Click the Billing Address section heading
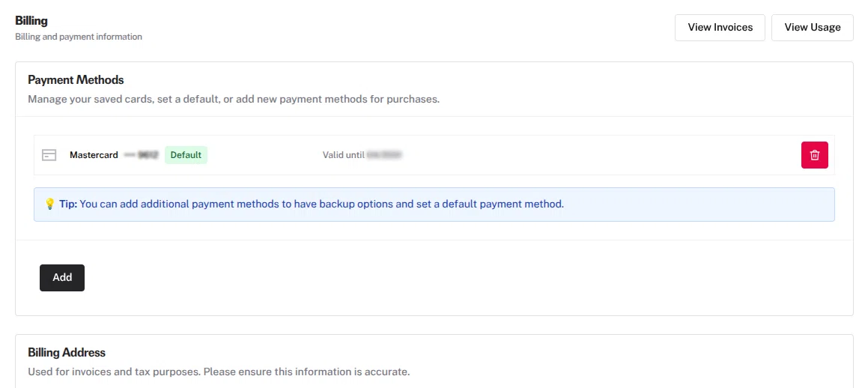This screenshot has height=388, width=868. [x=67, y=352]
